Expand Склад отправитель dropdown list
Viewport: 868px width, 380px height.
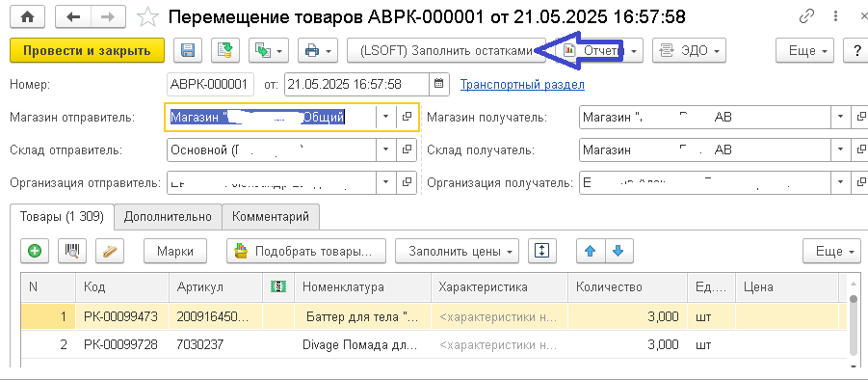click(x=386, y=149)
